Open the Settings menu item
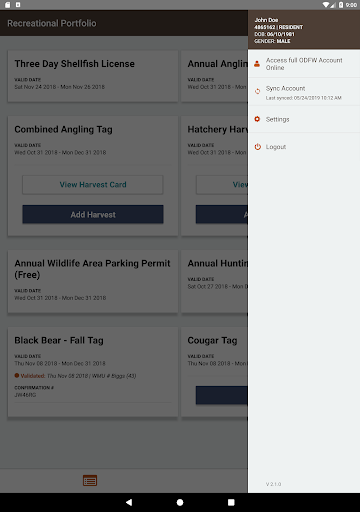Viewport: 360px width, 512px height. (x=304, y=119)
